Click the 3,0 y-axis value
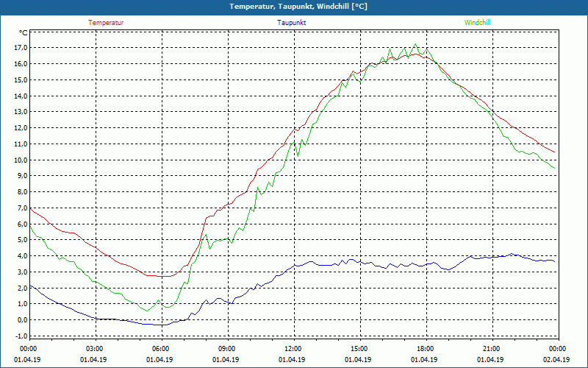Viewport: 588px width, 368px height. point(22,272)
